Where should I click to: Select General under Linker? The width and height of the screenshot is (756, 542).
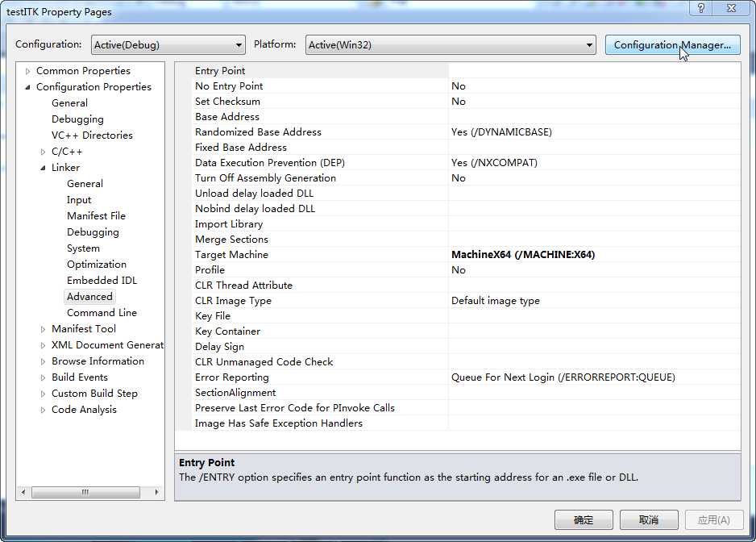tap(85, 183)
